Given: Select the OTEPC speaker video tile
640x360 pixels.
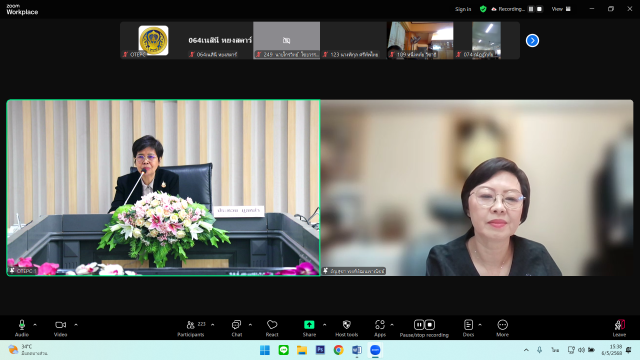Looking at the screenshot, I should (163, 188).
